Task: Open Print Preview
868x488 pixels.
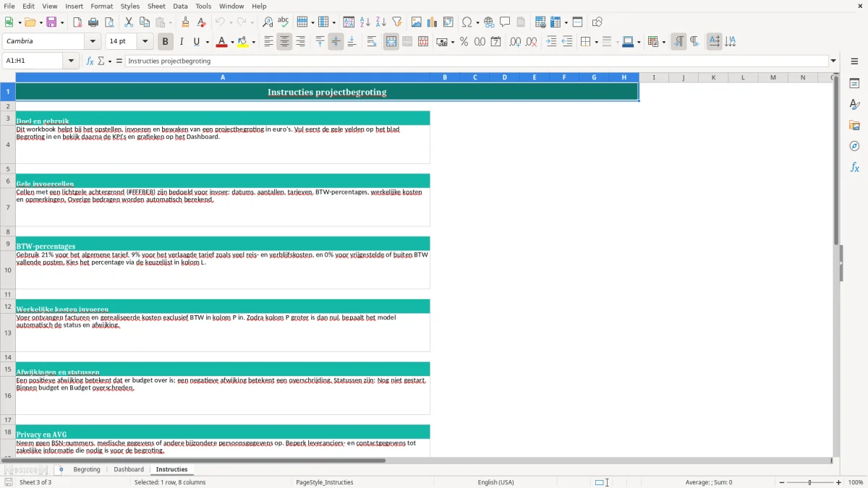Action: point(109,22)
